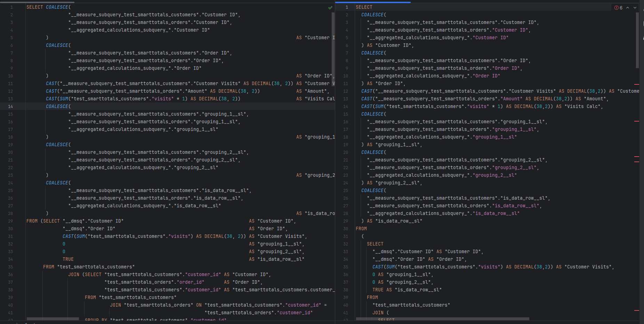Jump to the error stripe mark beside right line 16
Viewport: 644px width, 324px height.
(x=637, y=121)
